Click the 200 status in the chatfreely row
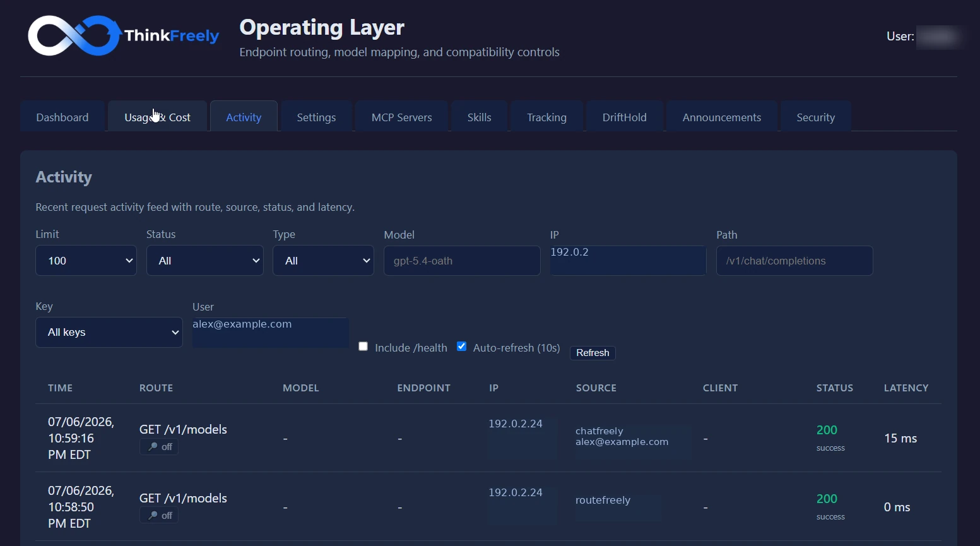Viewport: 980px width, 546px height. [x=827, y=430]
